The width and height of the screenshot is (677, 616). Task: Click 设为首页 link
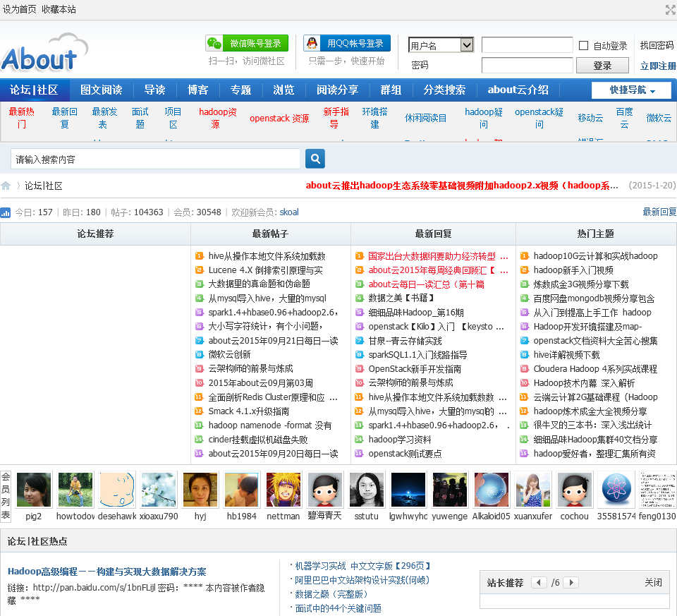tap(20, 9)
